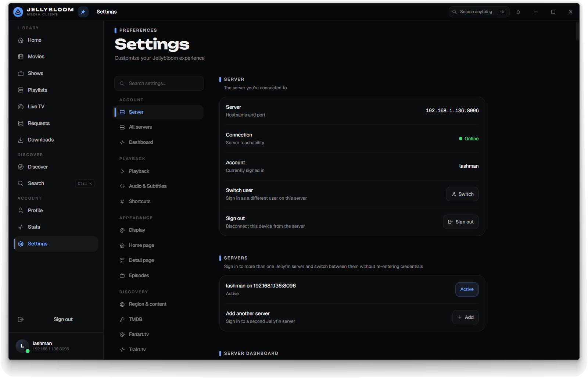Click the main window vertical scrollbar
Screen dimensions: 588x378
click(x=577, y=31)
